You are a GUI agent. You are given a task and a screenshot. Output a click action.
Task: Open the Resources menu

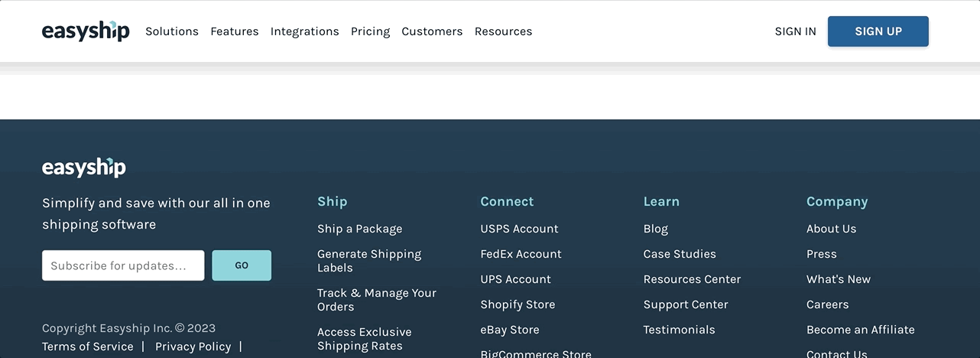click(503, 31)
